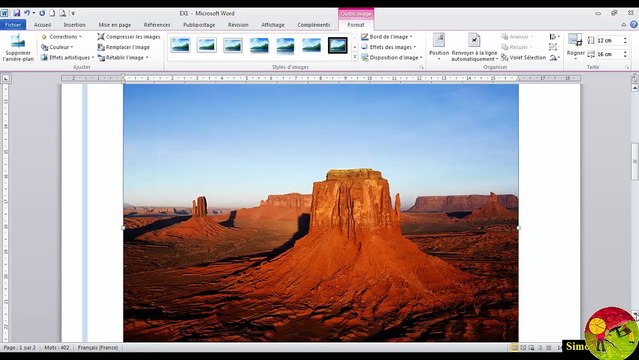Screen dimensions: 639x360
Task: Apply the sixth picture style thumbnail
Action: pos(311,45)
